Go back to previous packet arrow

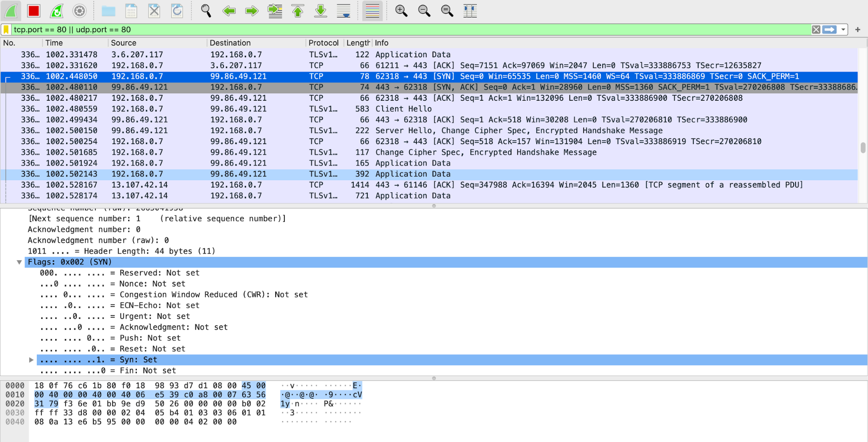point(229,11)
